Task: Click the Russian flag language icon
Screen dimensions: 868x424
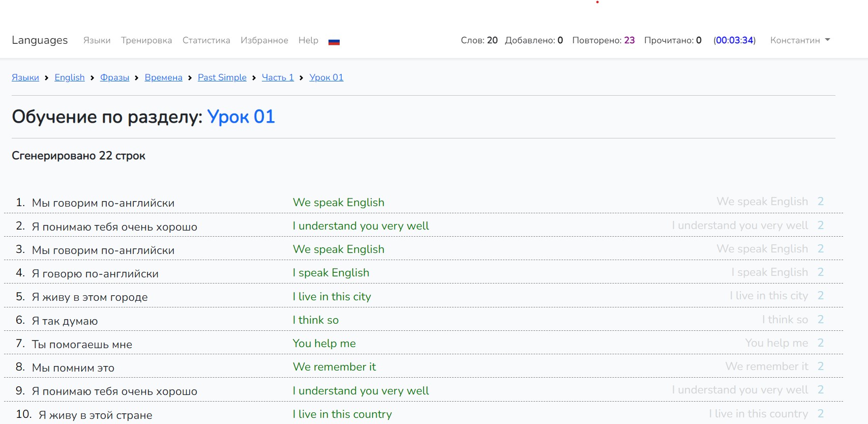Action: 334,41
